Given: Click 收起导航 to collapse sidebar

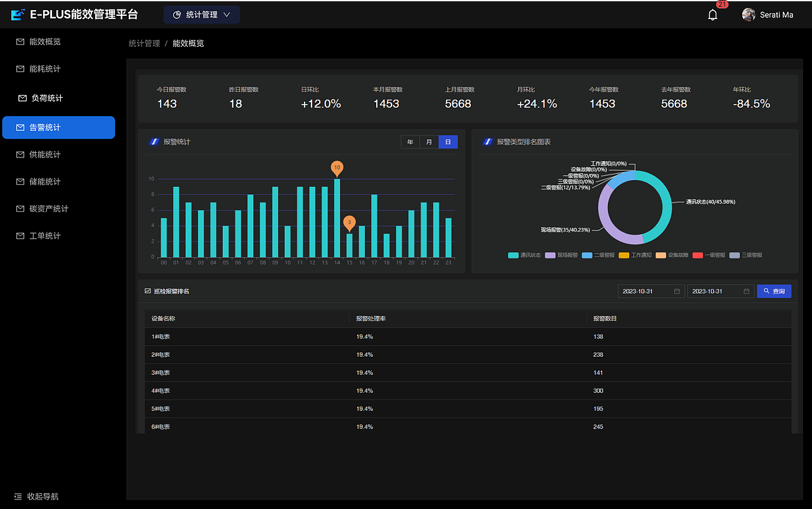Looking at the screenshot, I should (x=43, y=496).
